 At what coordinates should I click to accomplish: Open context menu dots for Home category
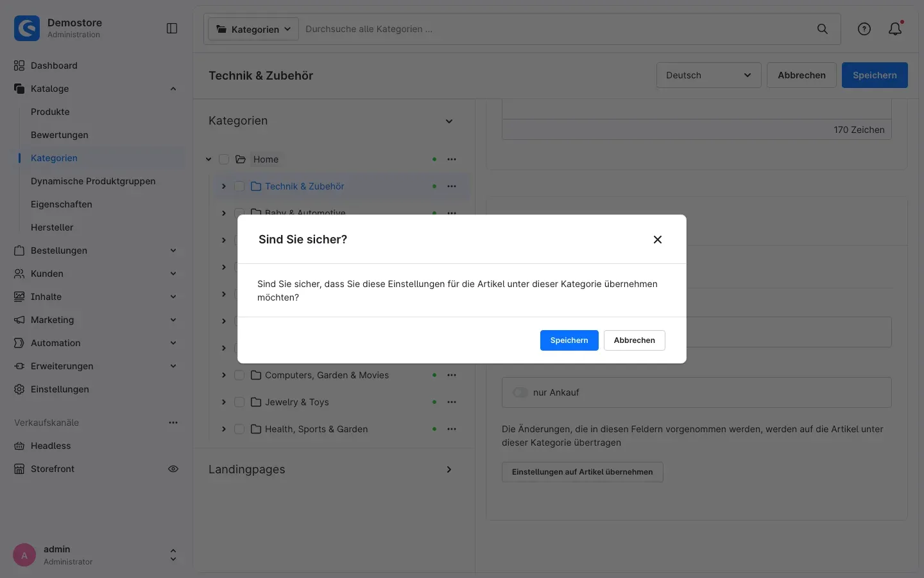(452, 159)
